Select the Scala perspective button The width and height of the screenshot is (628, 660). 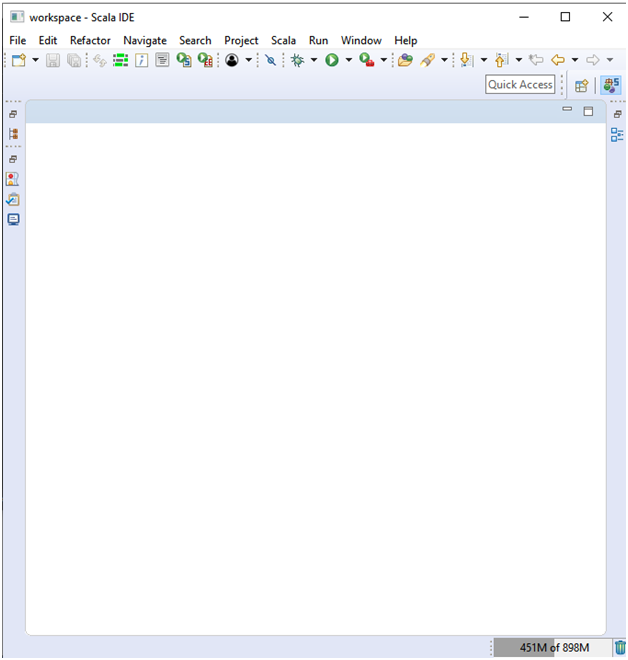[611, 85]
